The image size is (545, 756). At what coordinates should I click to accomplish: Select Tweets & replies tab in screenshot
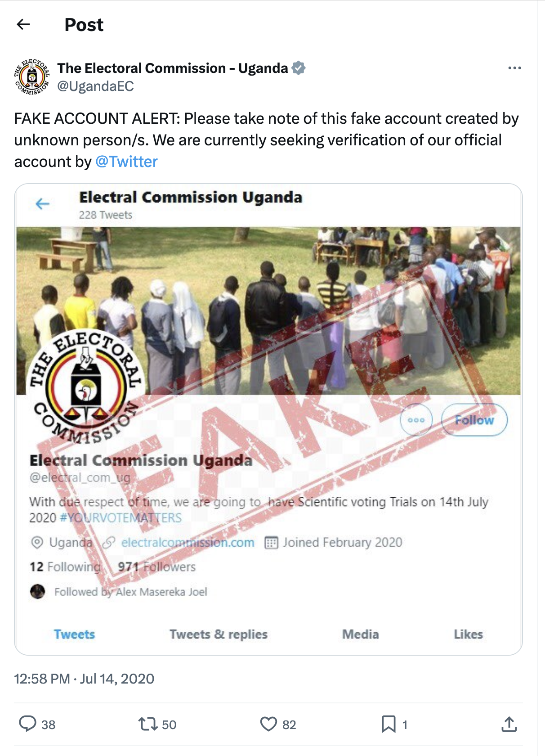[219, 634]
